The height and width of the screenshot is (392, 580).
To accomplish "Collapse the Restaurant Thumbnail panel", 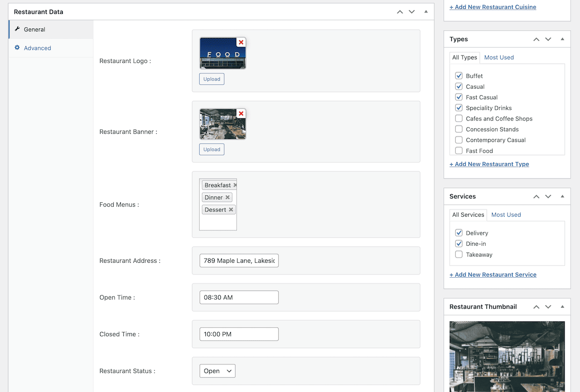I will coord(562,307).
